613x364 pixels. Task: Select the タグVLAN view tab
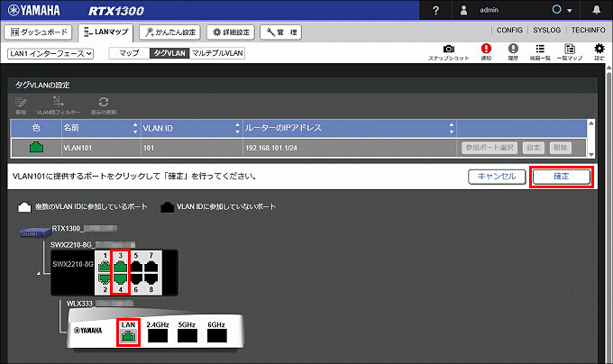(169, 53)
